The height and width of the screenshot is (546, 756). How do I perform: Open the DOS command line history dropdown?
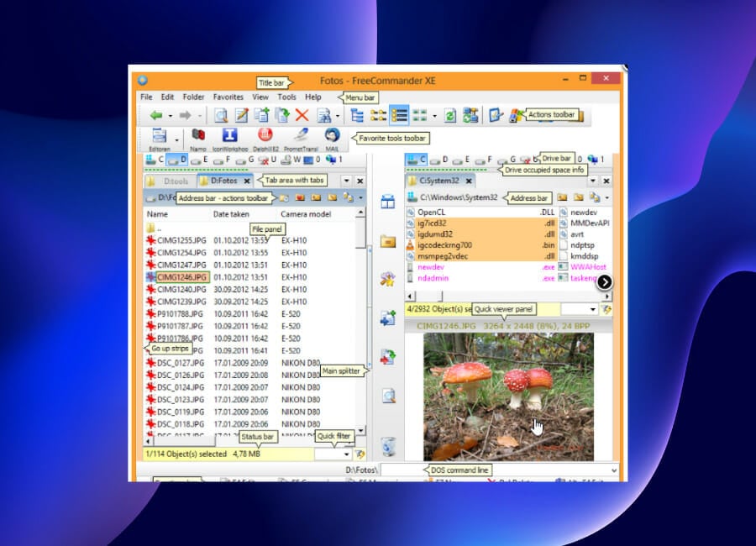(x=614, y=470)
